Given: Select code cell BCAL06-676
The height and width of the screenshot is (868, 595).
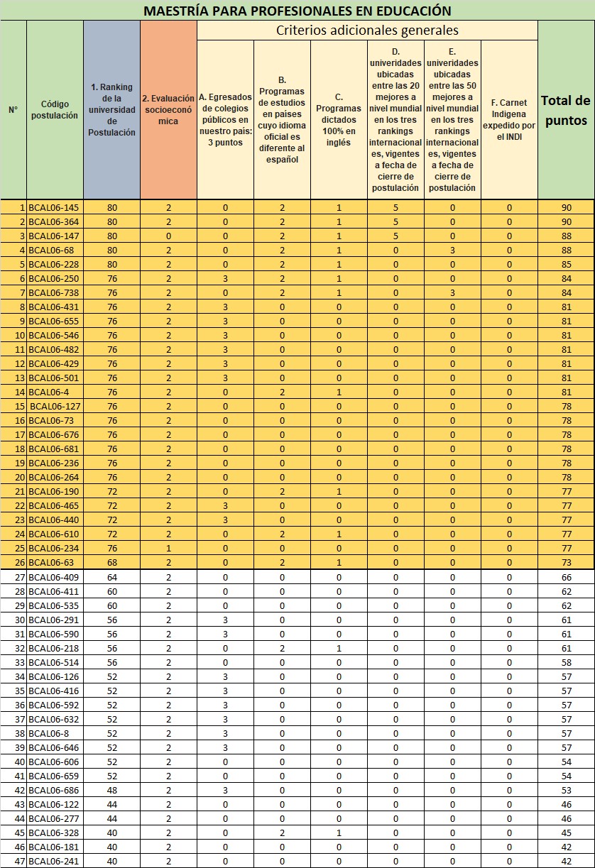Looking at the screenshot, I should pos(55,434).
